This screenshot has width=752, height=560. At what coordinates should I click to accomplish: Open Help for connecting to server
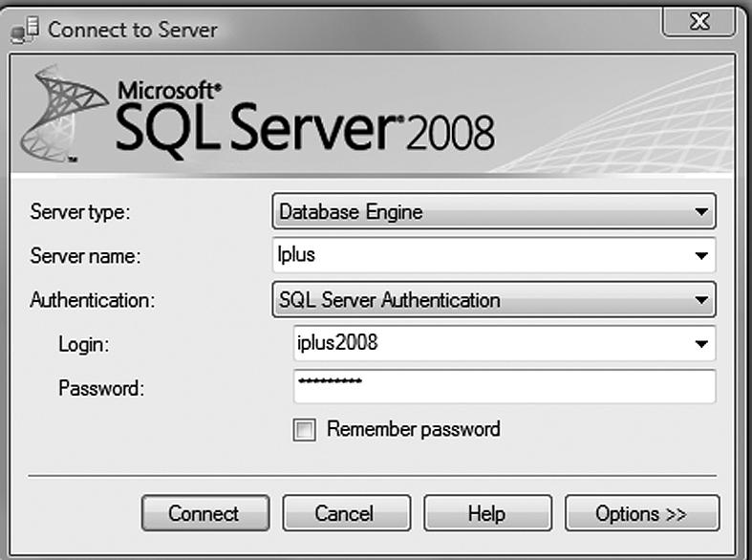tap(487, 513)
